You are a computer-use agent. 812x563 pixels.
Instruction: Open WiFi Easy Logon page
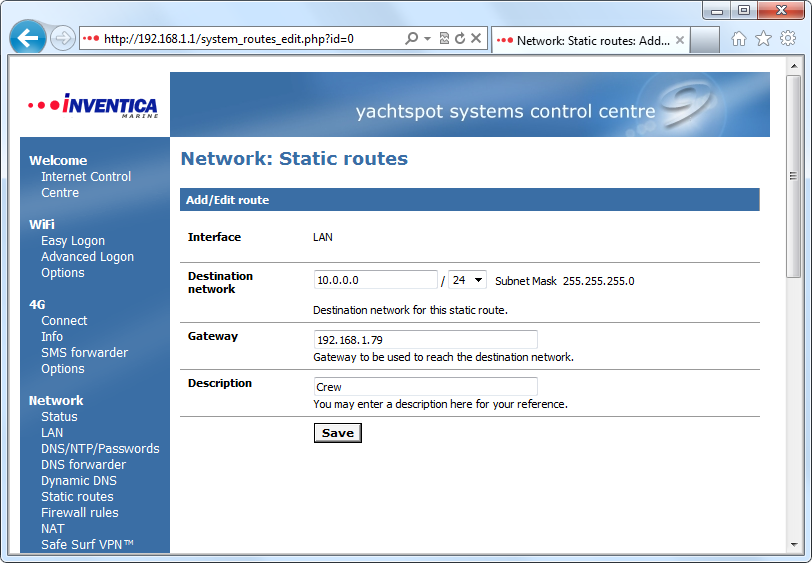coord(73,241)
